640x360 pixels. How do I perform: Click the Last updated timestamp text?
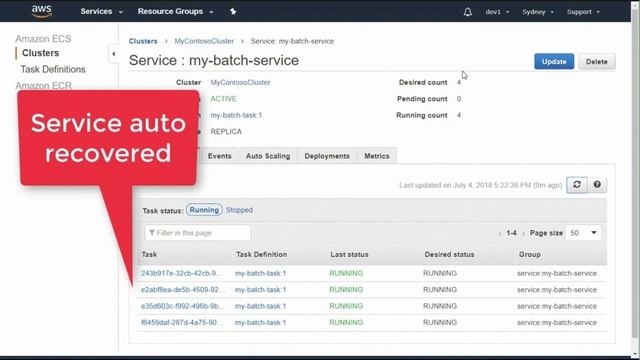[x=480, y=185]
